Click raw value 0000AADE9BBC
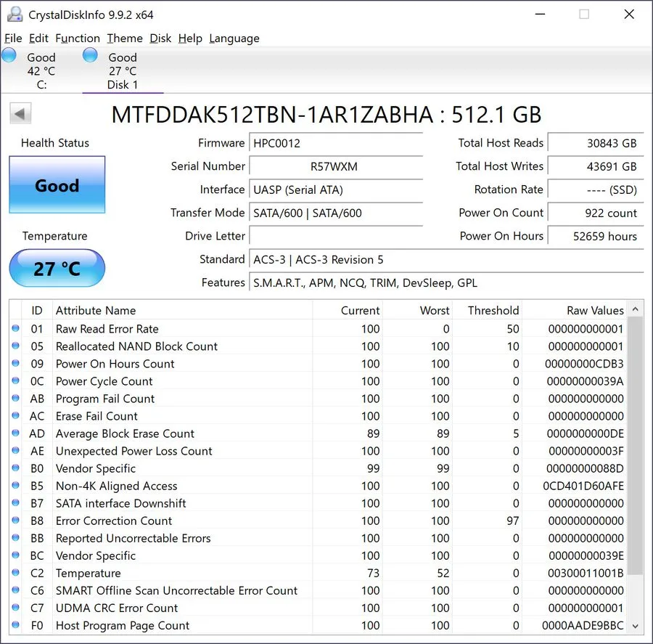 click(x=583, y=625)
